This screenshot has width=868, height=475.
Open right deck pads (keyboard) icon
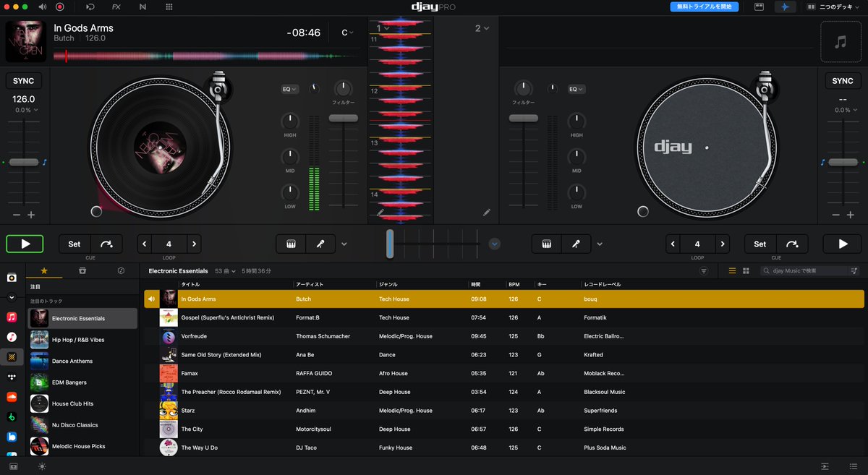pos(547,244)
